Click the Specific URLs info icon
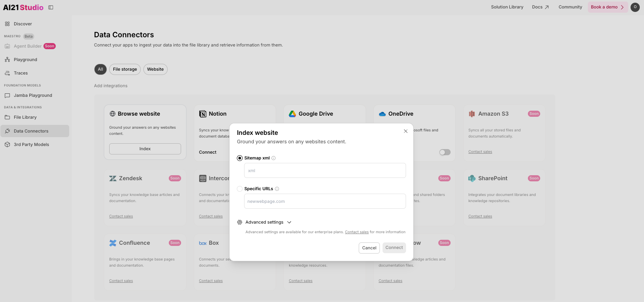This screenshot has height=302, width=644. coord(277,189)
